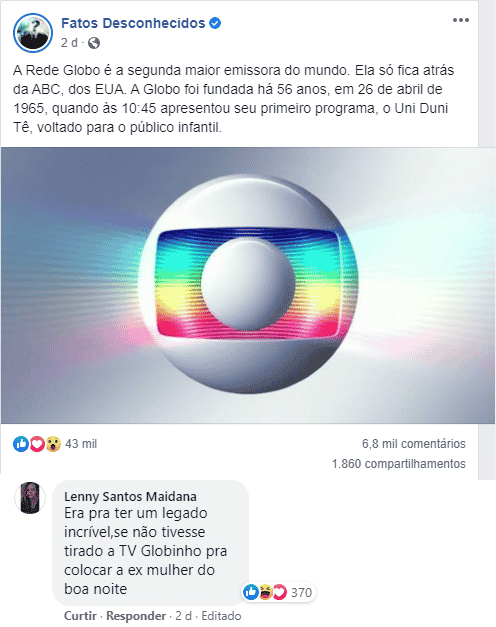The height and width of the screenshot is (627, 496).
Task: Open the three-dot post options menu
Action: [460, 20]
